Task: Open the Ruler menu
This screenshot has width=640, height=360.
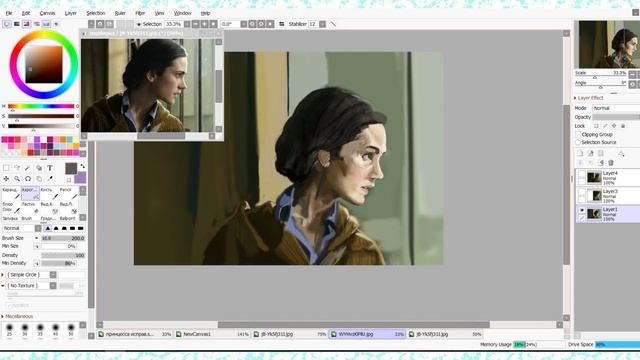Action: [x=120, y=13]
